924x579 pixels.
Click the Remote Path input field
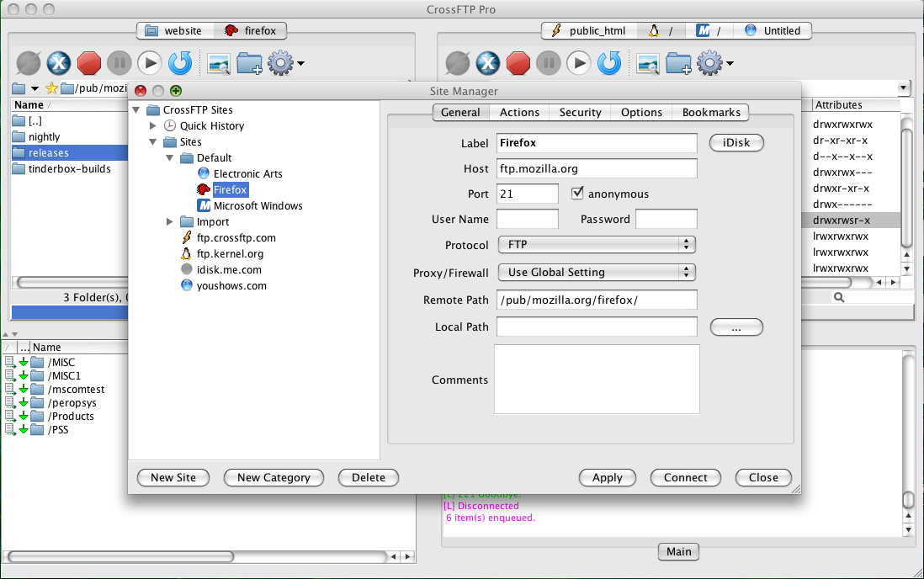pos(597,300)
